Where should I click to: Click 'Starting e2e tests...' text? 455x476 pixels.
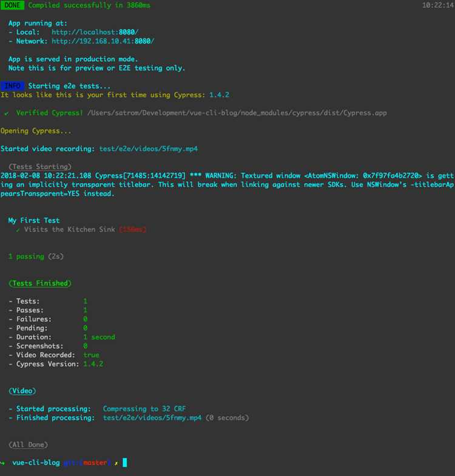[x=70, y=86]
